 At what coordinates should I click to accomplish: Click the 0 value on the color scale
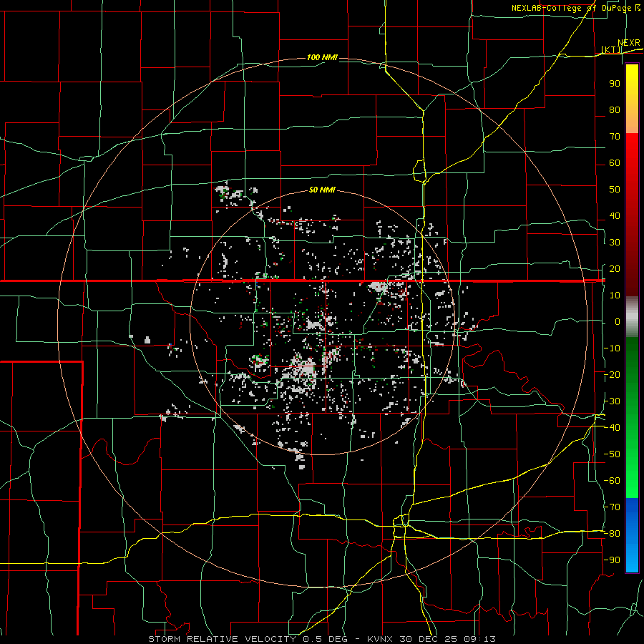pos(618,321)
